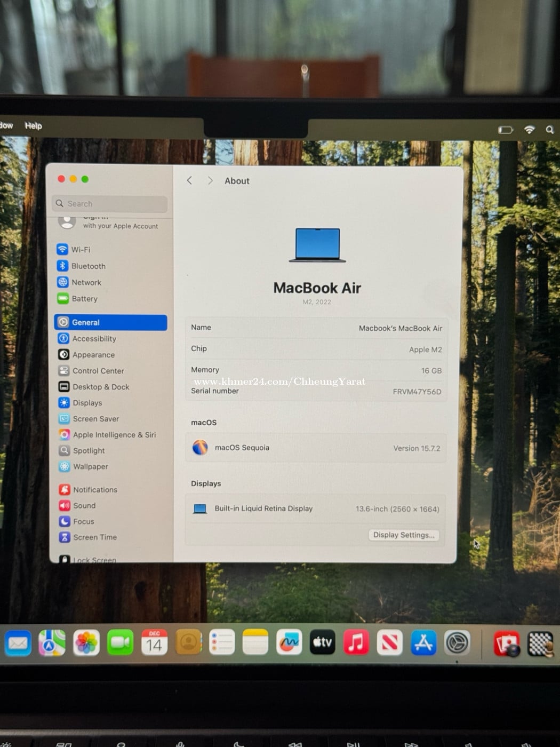Go back using the left chevron
Screen dimensions: 560x747
tap(189, 181)
